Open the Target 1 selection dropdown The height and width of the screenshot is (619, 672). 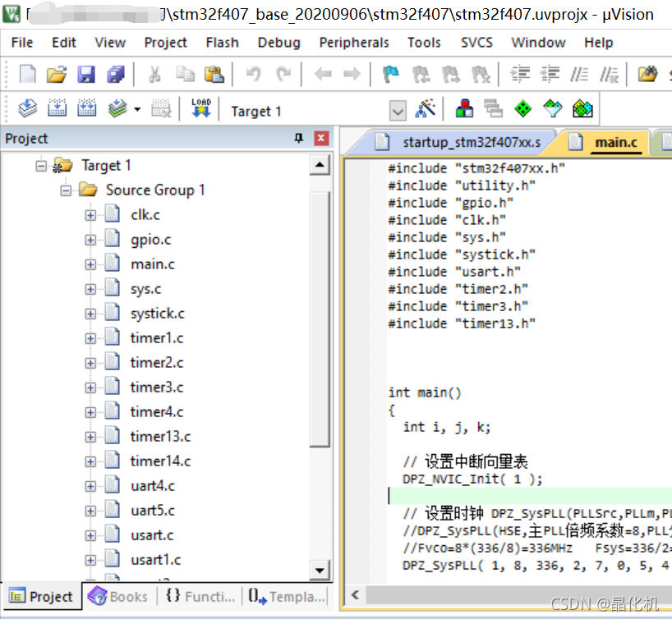pyautogui.click(x=398, y=111)
